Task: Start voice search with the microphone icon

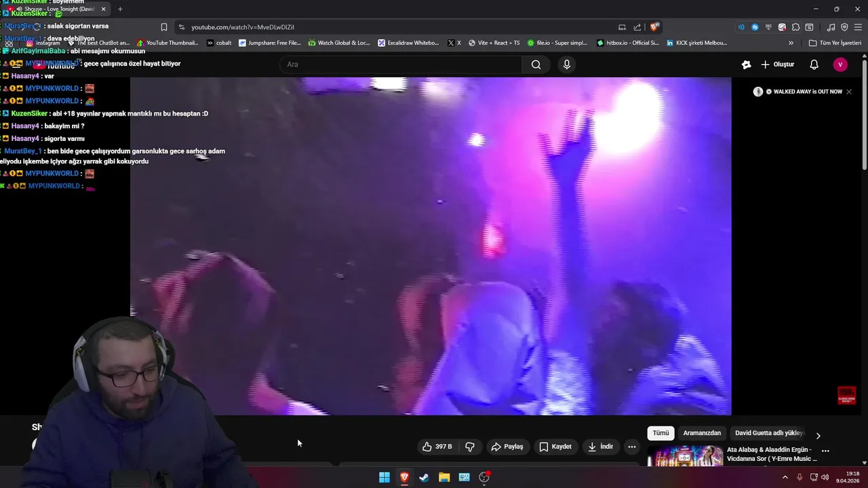Action: click(x=567, y=64)
